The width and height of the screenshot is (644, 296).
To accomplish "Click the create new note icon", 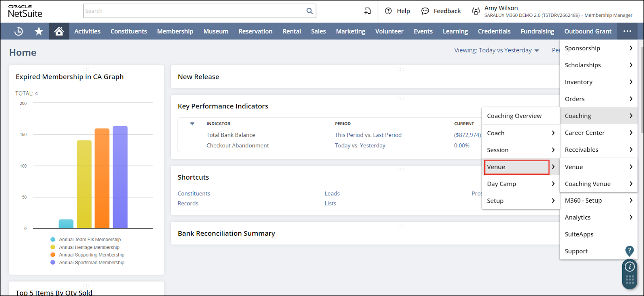I will pos(367,11).
